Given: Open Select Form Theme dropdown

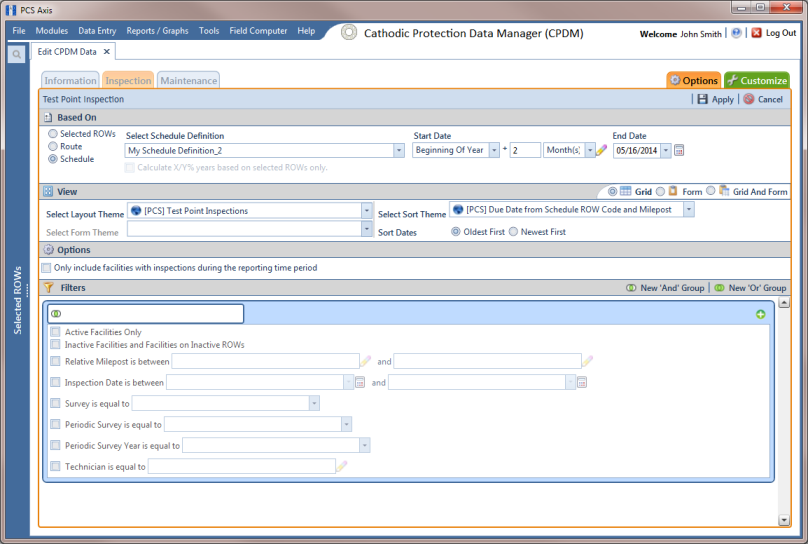Looking at the screenshot, I should point(366,229).
